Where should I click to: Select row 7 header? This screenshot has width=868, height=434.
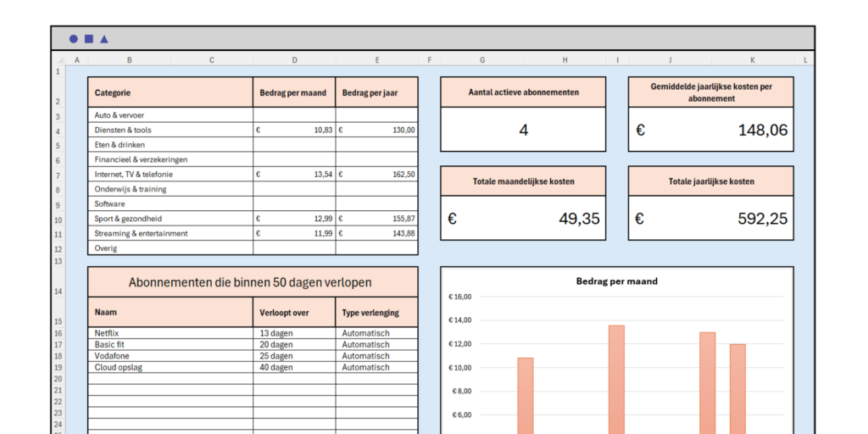tap(58, 175)
